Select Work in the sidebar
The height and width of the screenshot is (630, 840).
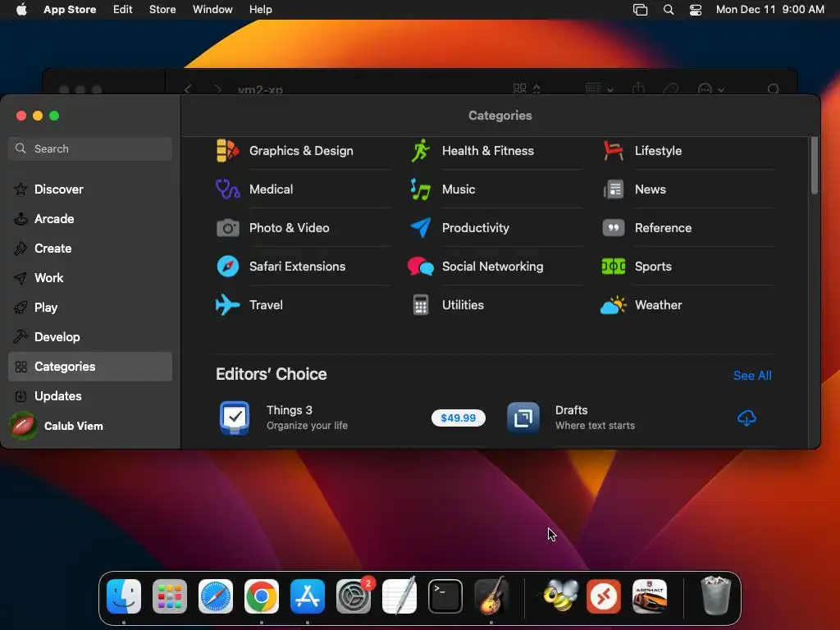90,277
